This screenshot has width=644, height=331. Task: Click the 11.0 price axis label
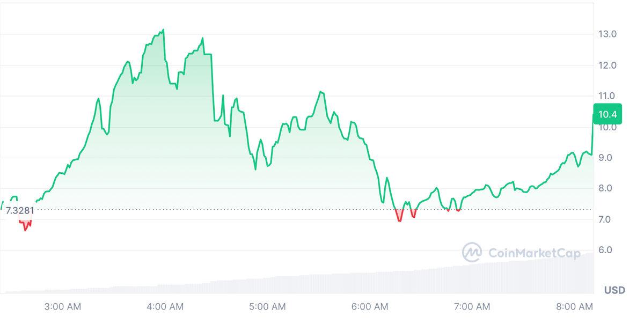(607, 96)
